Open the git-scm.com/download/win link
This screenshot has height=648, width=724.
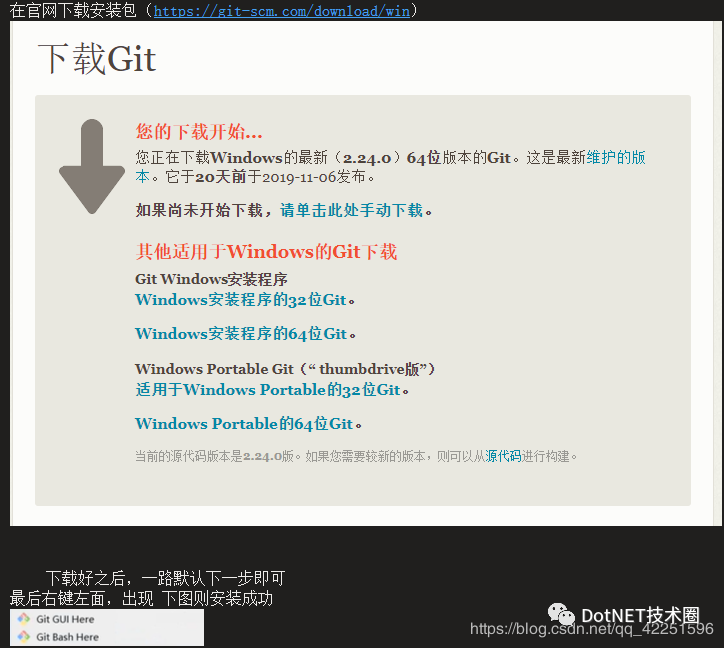click(x=282, y=10)
